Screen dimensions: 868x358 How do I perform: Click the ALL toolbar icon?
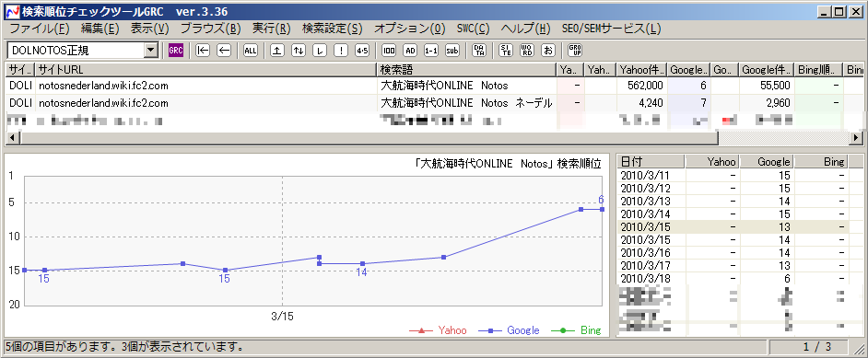tap(251, 51)
